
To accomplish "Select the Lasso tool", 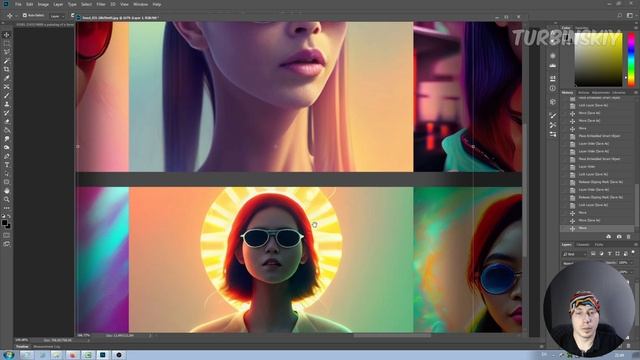I will [7, 52].
